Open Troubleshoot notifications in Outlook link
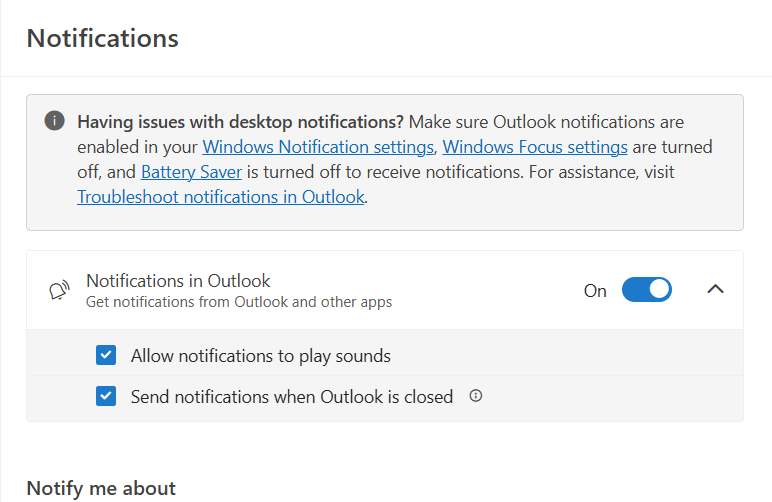 pyautogui.click(x=221, y=197)
